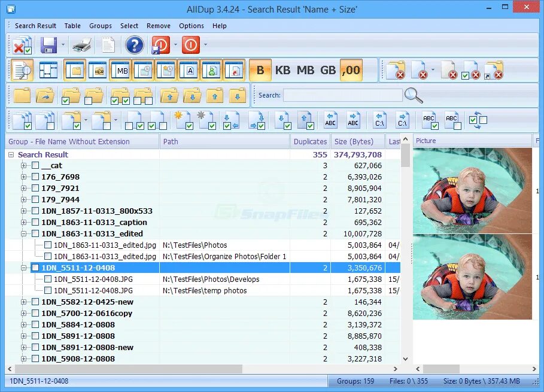Print the result list using the printer icon

pyautogui.click(x=82, y=45)
